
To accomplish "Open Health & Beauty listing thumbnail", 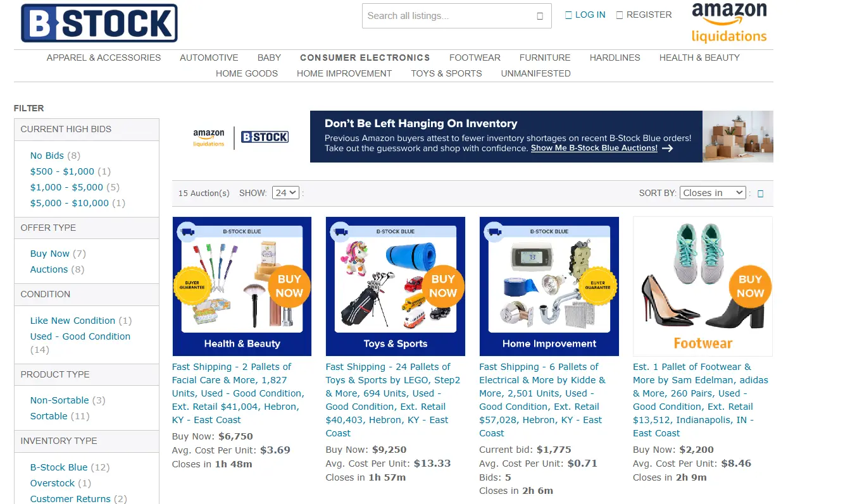I will 242,286.
